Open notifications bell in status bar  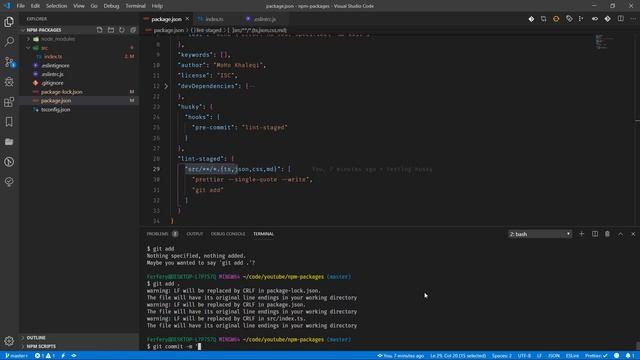[x=629, y=356]
